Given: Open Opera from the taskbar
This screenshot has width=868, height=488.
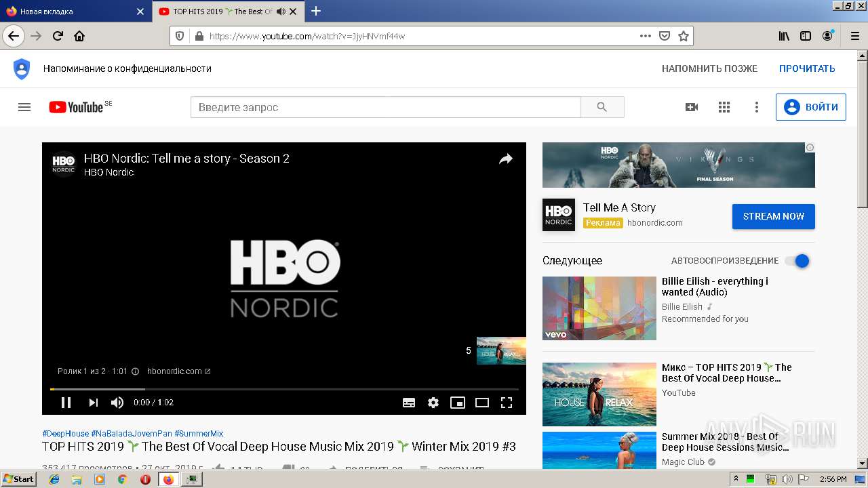Looking at the screenshot, I should 145,479.
